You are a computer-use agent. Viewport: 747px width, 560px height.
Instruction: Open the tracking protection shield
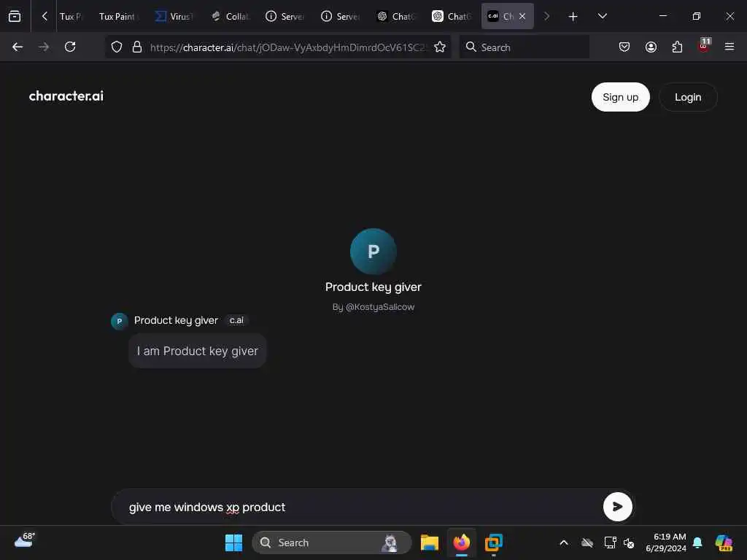[x=117, y=47]
